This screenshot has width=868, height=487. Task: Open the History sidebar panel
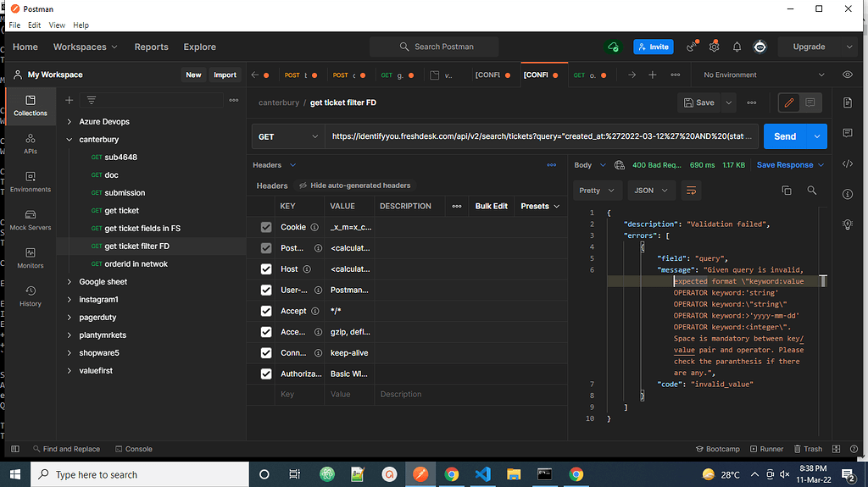(30, 296)
